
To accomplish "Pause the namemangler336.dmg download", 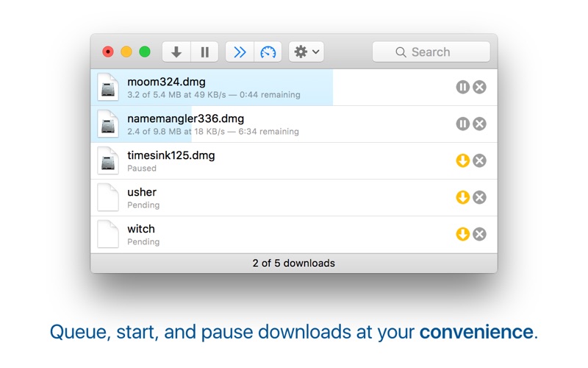I will (x=463, y=124).
